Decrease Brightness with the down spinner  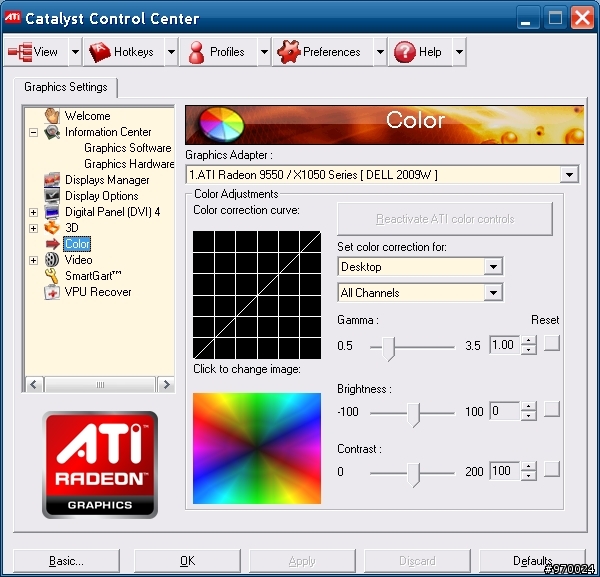(x=528, y=416)
